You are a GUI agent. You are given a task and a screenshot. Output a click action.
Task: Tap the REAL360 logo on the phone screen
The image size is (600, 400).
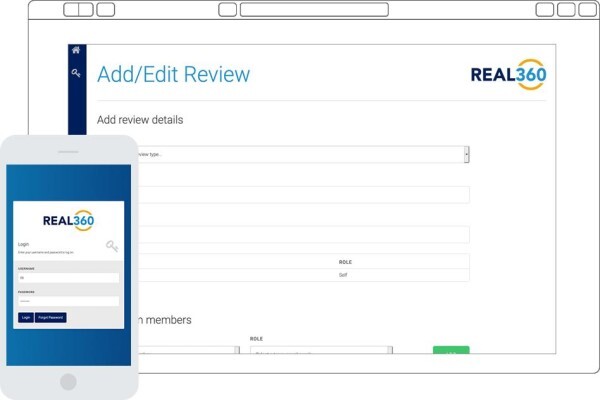click(68, 220)
